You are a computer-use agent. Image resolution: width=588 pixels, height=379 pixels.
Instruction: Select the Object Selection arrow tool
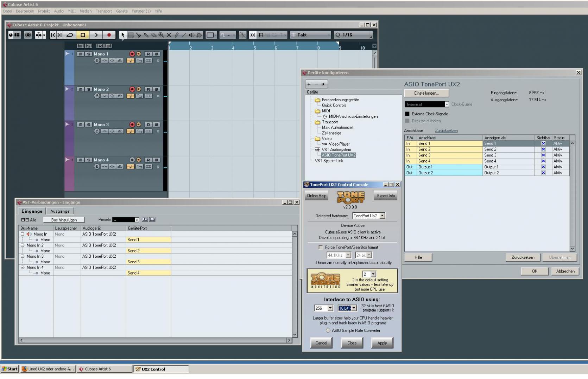tap(122, 35)
